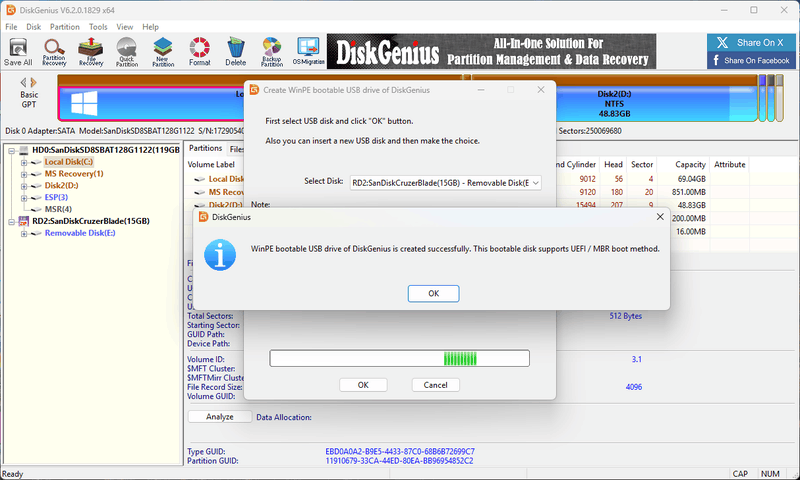This screenshot has height=480, width=800.
Task: Click the Save All toolbar icon
Action: 18,52
